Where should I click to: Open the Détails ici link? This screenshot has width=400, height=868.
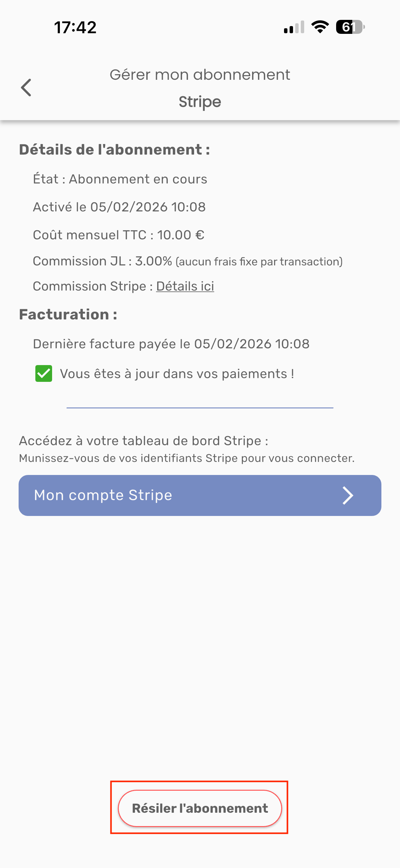[185, 287]
